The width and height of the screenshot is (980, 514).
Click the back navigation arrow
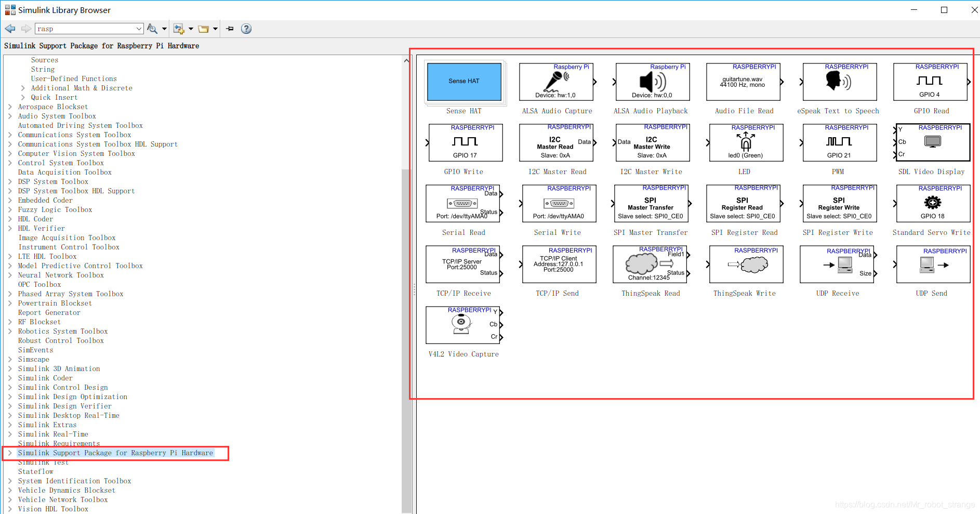pos(10,29)
